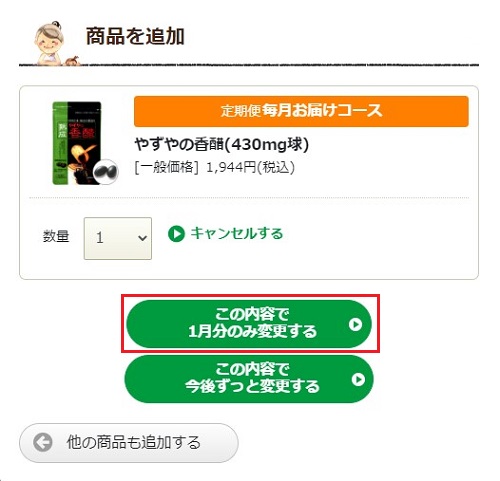Viewport: 500px width, 481px height.
Task: Open the 数量 quantity dropdown
Action: (118, 238)
